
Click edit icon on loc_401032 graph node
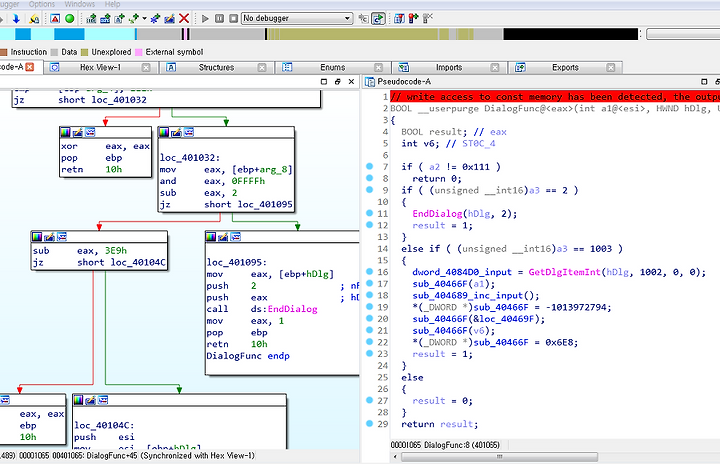tap(176, 133)
